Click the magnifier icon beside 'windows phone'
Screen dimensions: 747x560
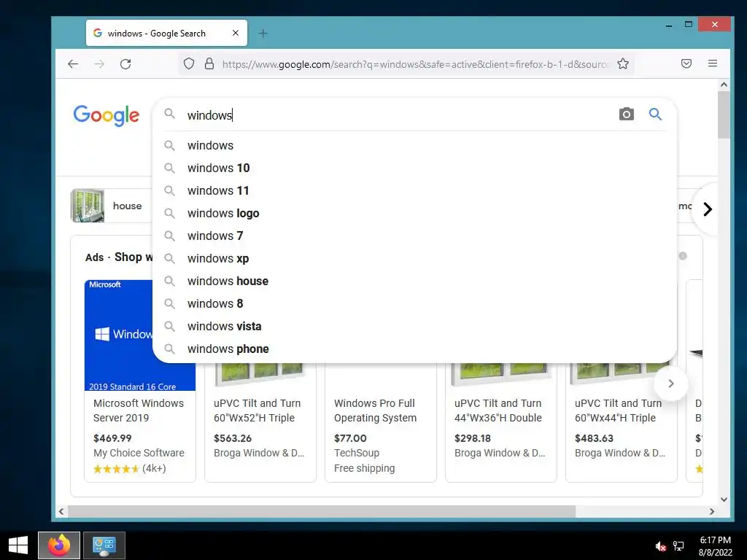click(169, 349)
